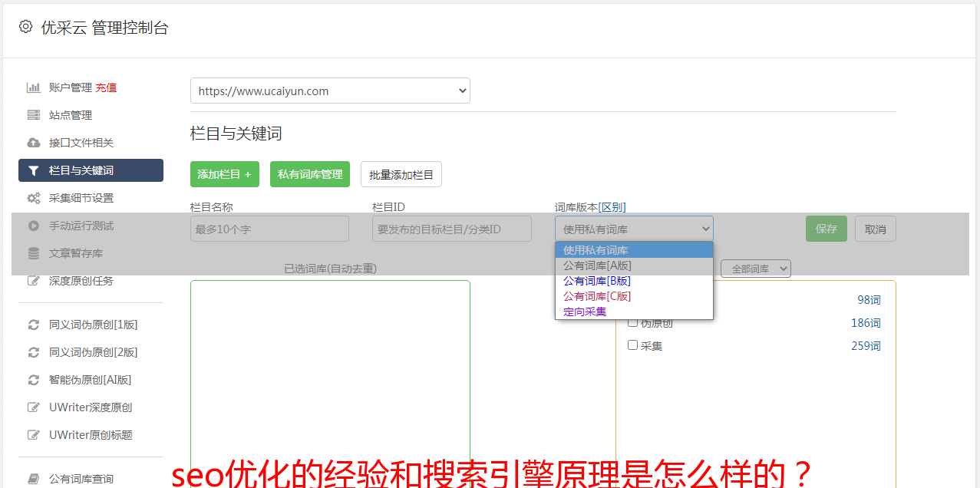The height and width of the screenshot is (488, 980).
Task: Select 栏目与关键词 in sidebar
Action: 91,170
